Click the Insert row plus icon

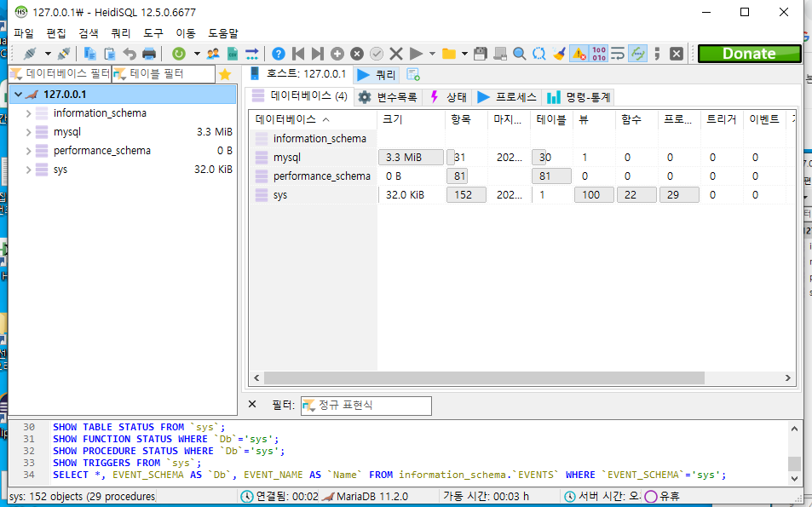337,54
